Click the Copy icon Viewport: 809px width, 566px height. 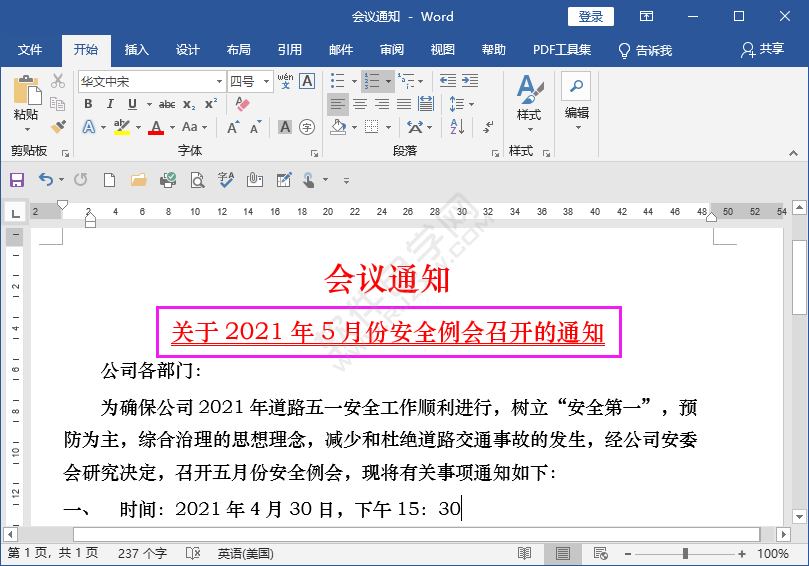pos(58,104)
